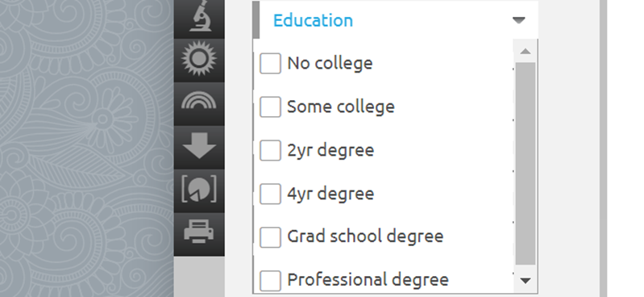Check the No college checkbox

tap(270, 63)
